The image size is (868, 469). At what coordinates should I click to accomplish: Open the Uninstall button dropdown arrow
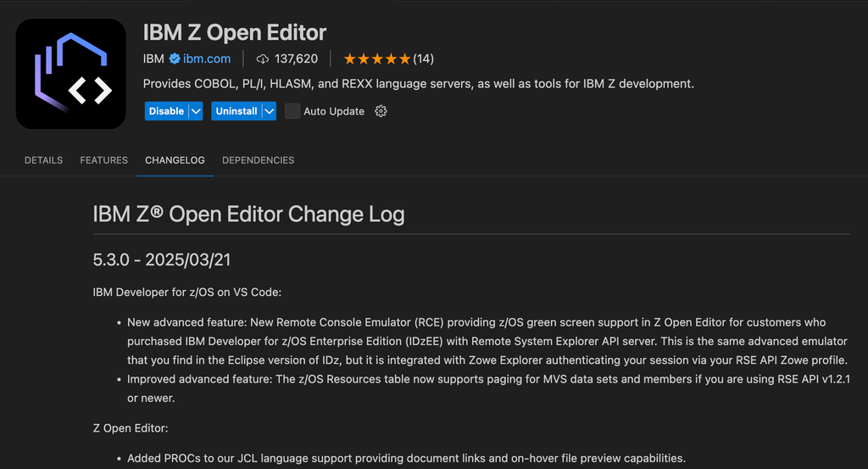click(x=269, y=111)
